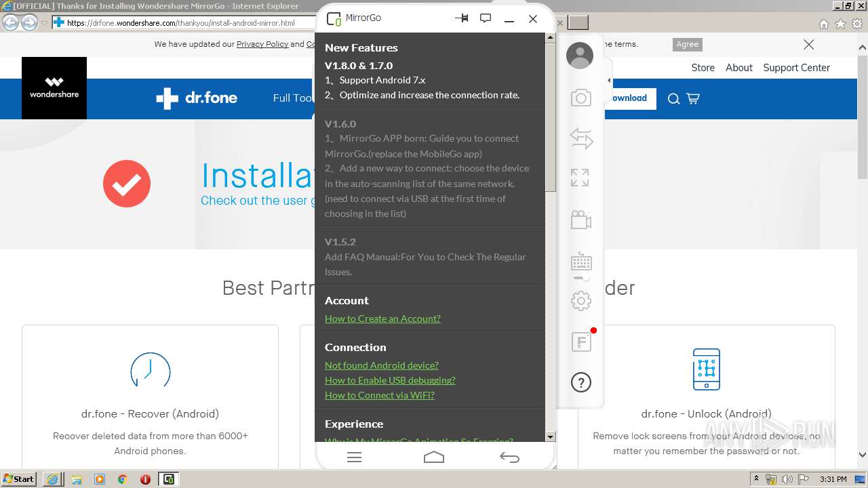Open the F notification icon with red dot
Viewport: 868px width, 488px height.
tap(582, 342)
